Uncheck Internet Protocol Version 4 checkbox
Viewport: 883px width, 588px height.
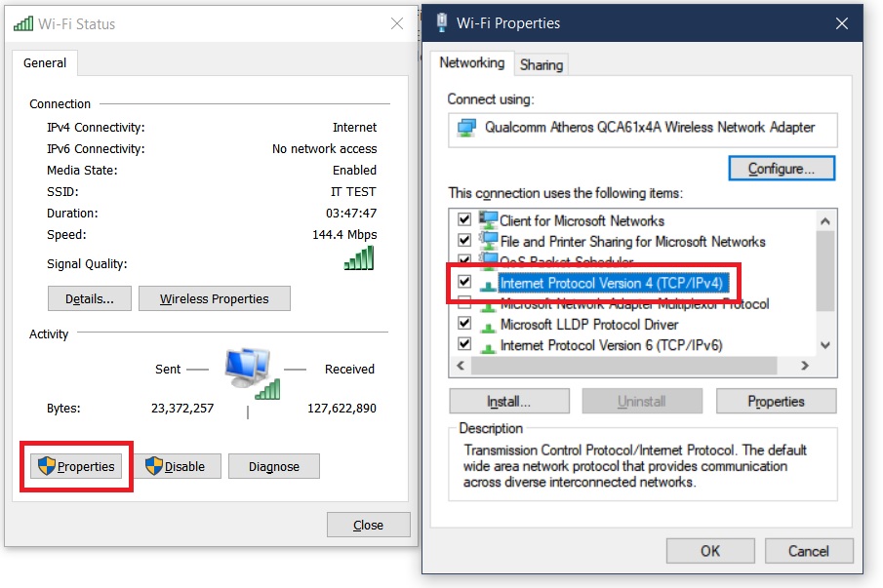coord(464,282)
